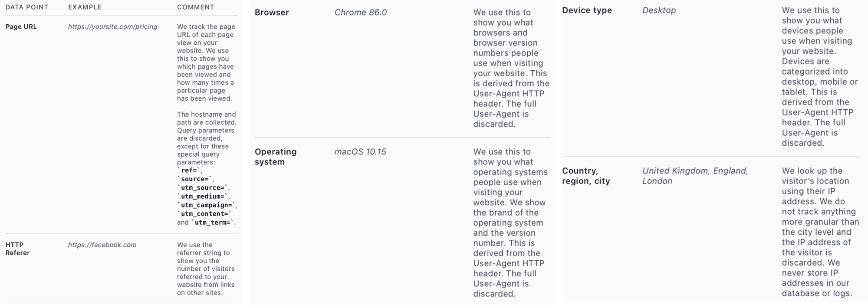Viewport: 868px width, 305px height.
Task: Click the utm_source= parameter code
Action: coord(203,188)
